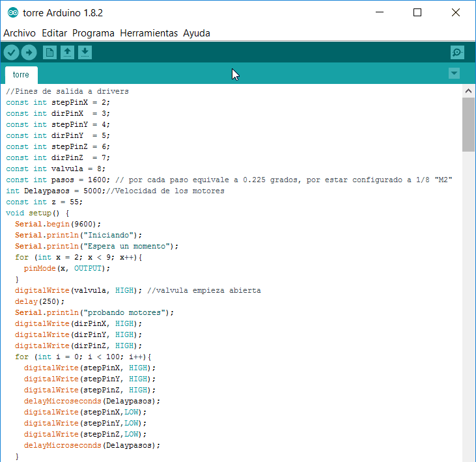
Task: Click the line "digitalWrite(dirPinY, HIGH);"
Action: pos(78,334)
